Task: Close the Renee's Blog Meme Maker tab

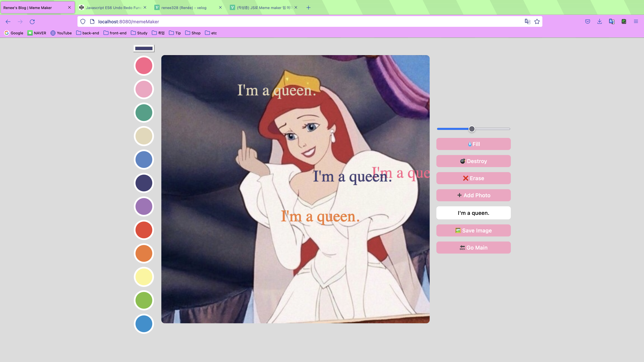Action: [69, 8]
